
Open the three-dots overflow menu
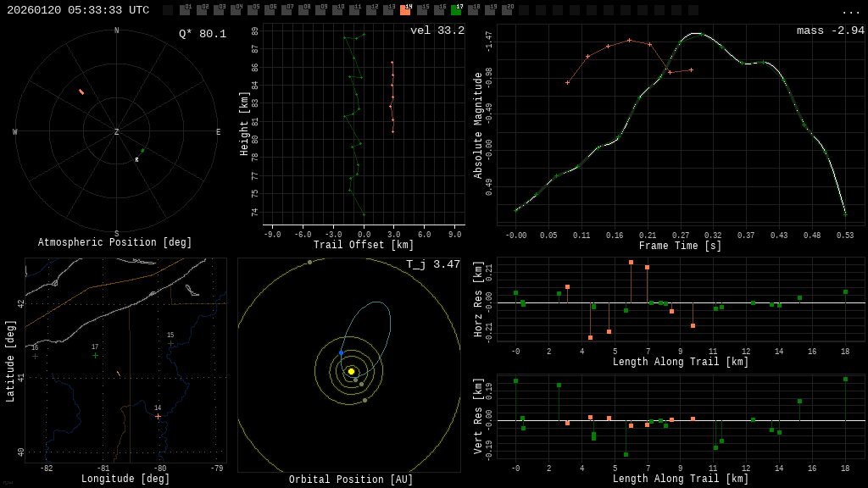tap(850, 12)
